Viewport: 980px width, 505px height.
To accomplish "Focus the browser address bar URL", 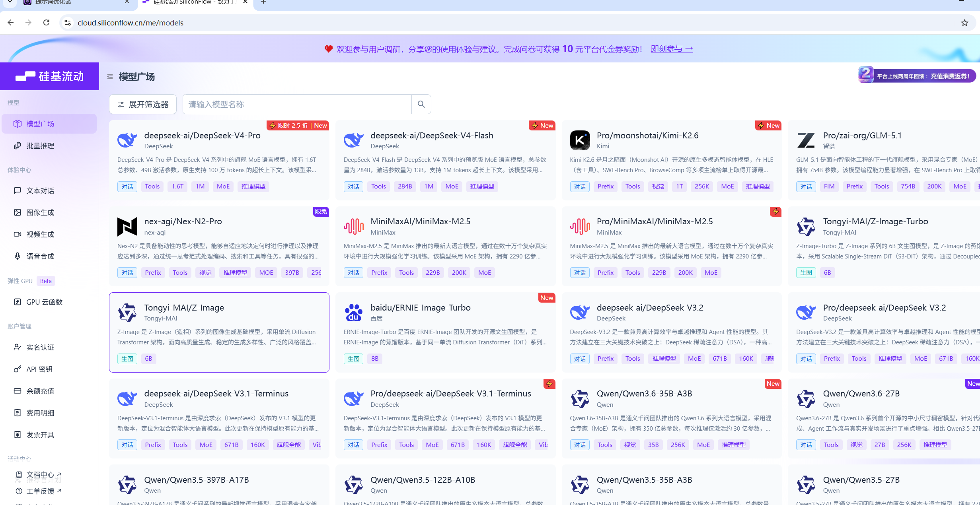I will 131,23.
